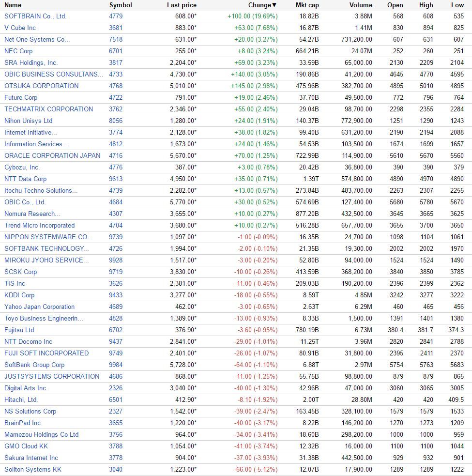Viewport: 472px width, 476px height.
Task: Open MIROKU JYOHO SERVICE... link
Action: coord(46,261)
